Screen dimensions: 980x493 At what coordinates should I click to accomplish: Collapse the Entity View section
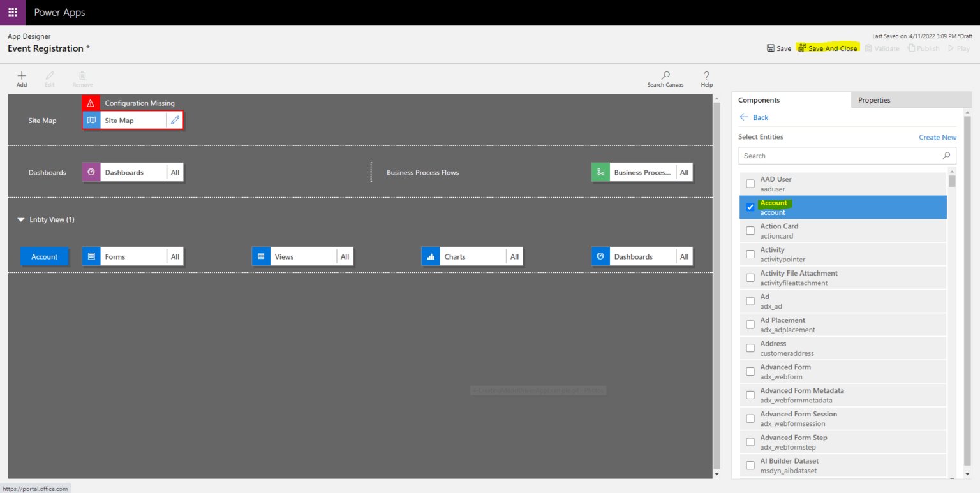click(x=21, y=219)
